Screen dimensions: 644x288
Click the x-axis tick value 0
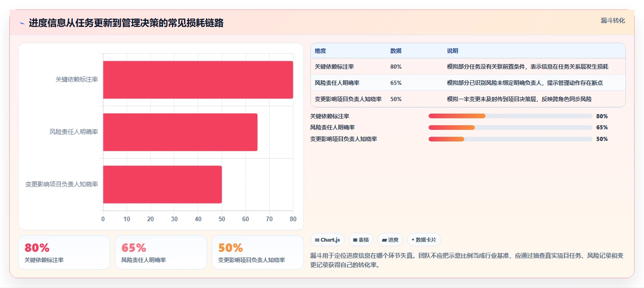(103, 219)
